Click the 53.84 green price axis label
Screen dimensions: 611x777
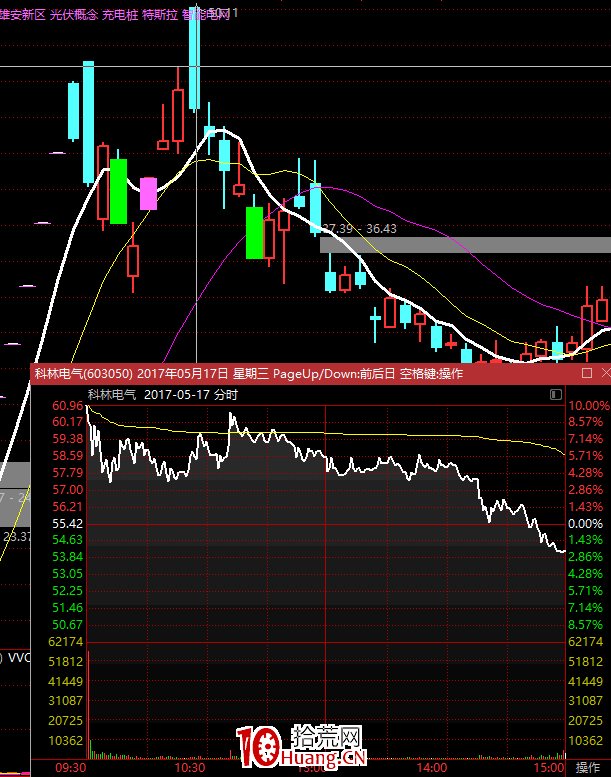[68, 557]
